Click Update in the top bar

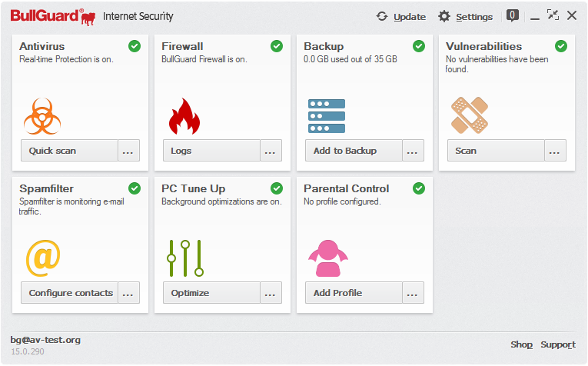coord(400,16)
